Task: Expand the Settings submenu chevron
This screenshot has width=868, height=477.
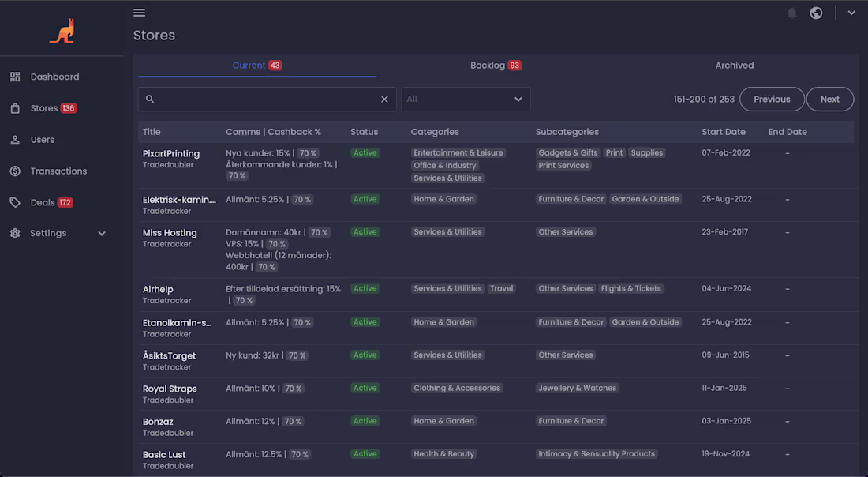Action: pos(102,233)
